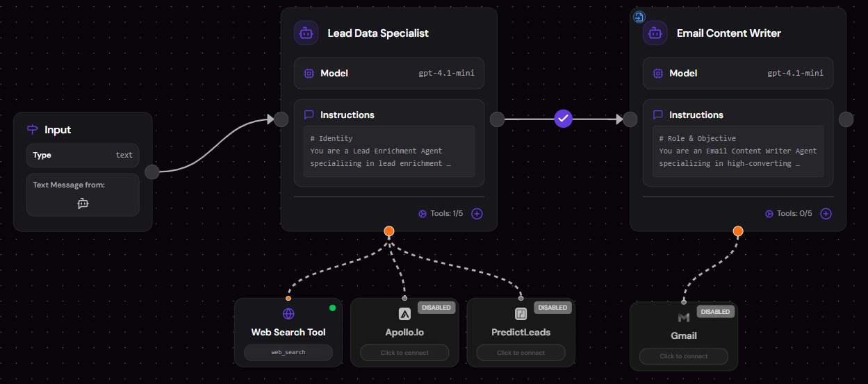The height and width of the screenshot is (384, 868).
Task: Click the Gmail logo icon
Action: 684,317
